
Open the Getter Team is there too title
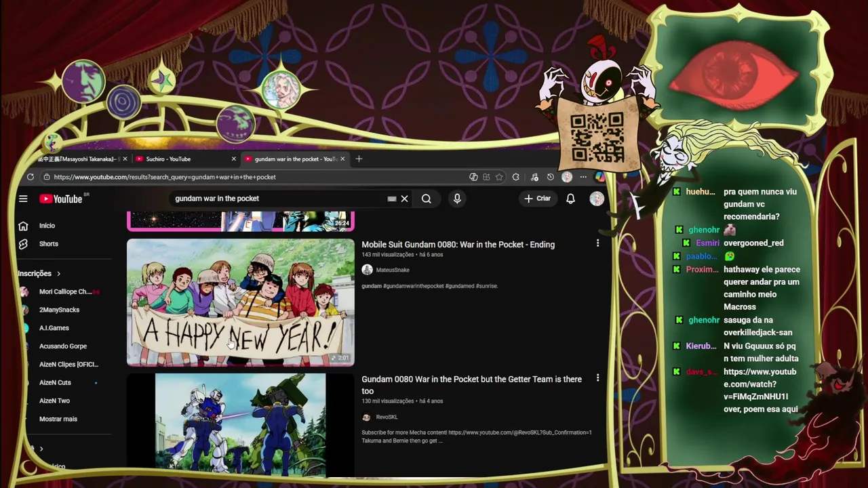[471, 385]
